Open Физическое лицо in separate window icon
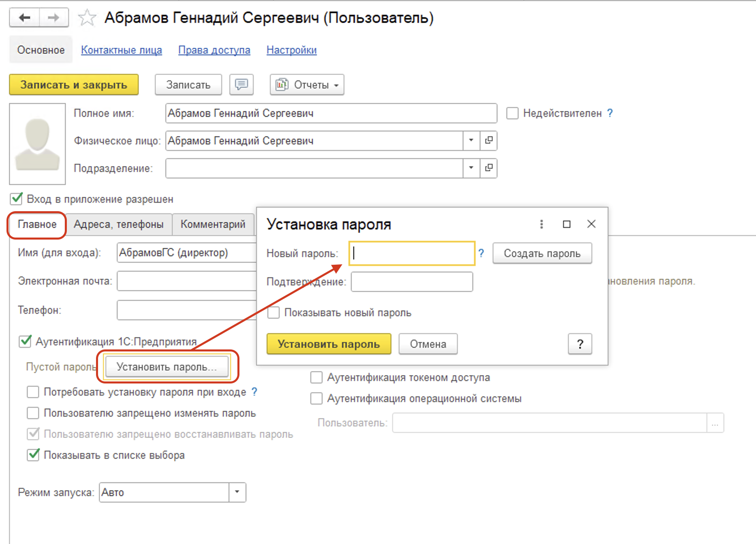The width and height of the screenshot is (756, 544). pyautogui.click(x=489, y=141)
